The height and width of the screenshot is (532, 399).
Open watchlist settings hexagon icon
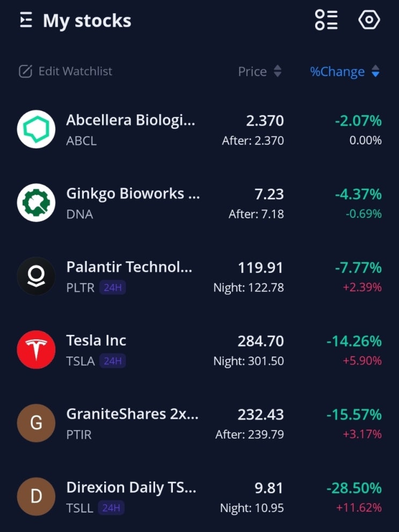(369, 20)
